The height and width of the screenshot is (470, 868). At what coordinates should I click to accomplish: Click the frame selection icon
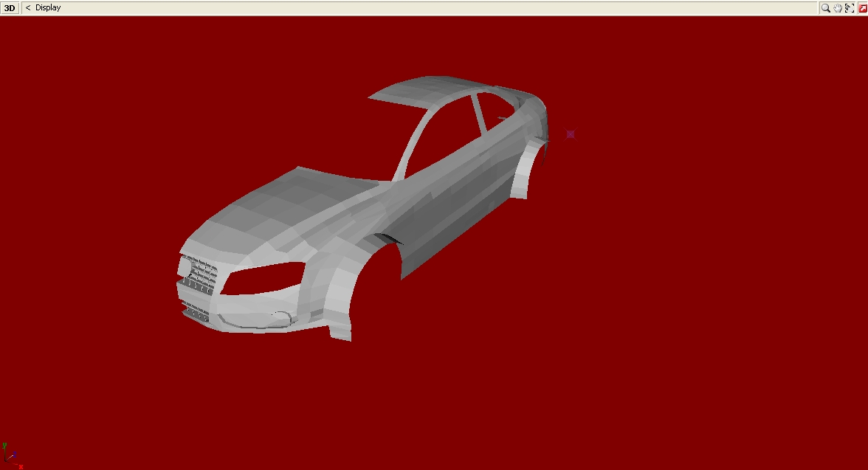click(850, 7)
